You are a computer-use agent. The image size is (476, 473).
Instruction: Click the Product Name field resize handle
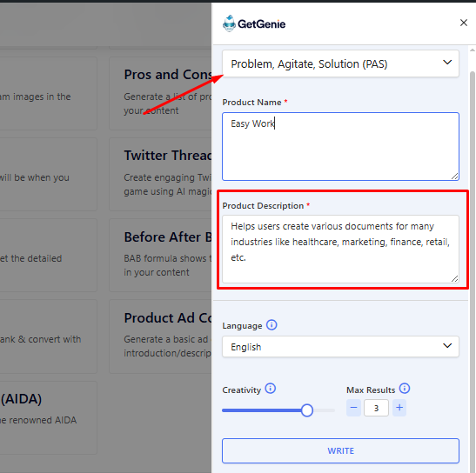(454, 177)
